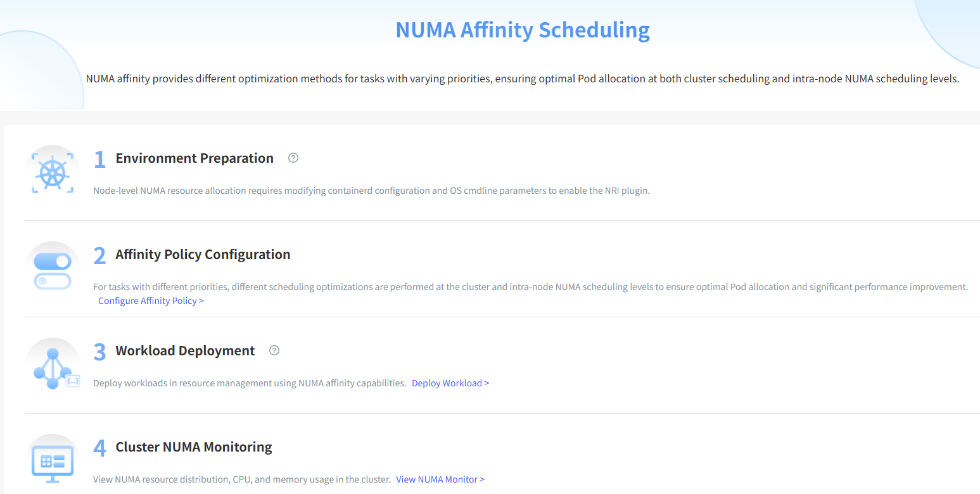980x494 pixels.
Task: Click step number 4 label
Action: [x=99, y=448]
